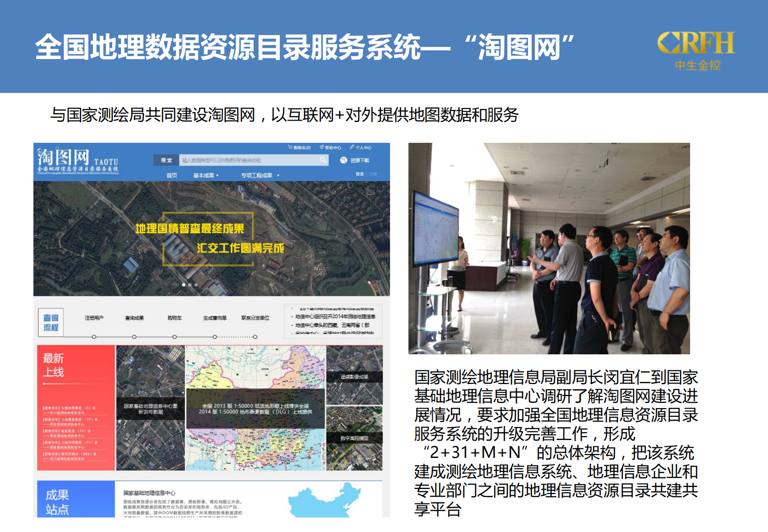
Task: Open the 国家基础地理信息中心最新发布数据 tile
Action: point(151,409)
